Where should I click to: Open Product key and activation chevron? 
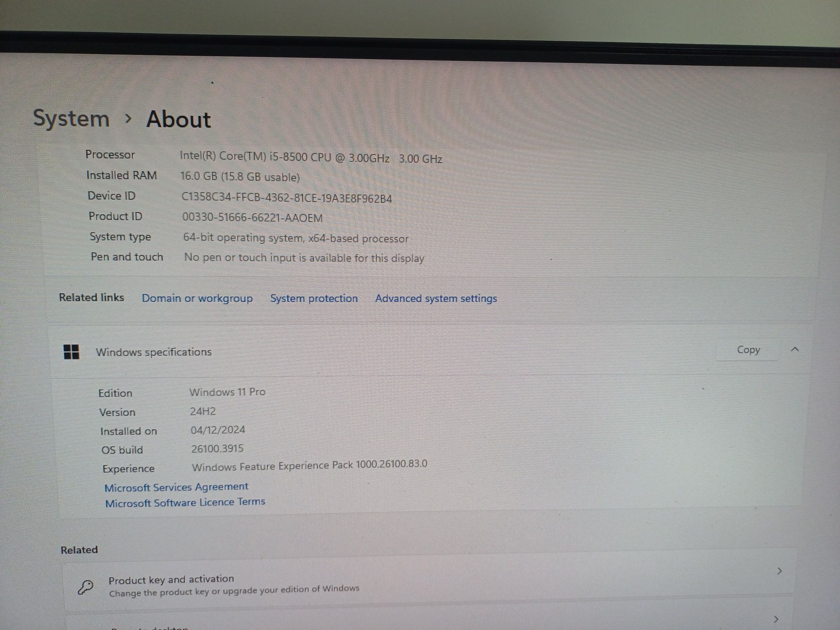[x=779, y=571]
